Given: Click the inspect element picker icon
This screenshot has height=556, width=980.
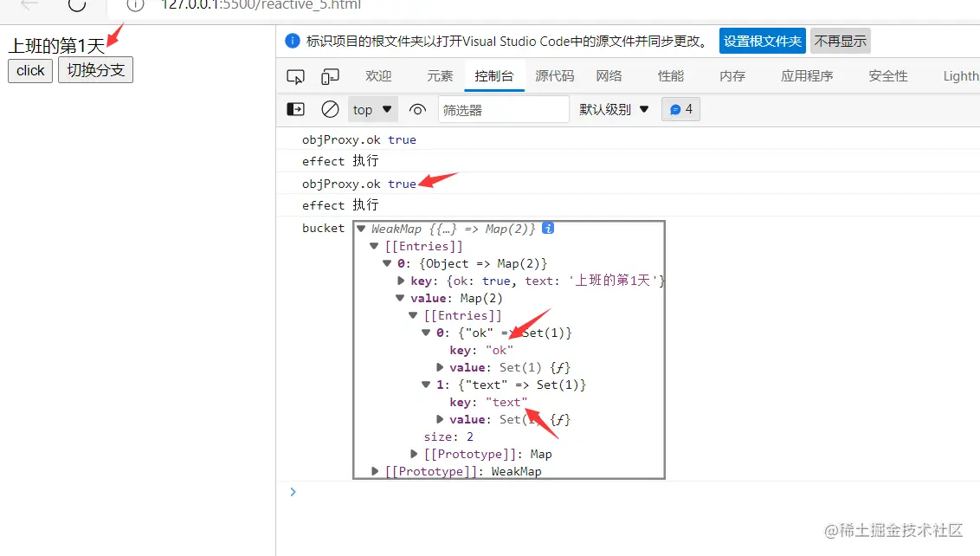Looking at the screenshot, I should coord(295,76).
